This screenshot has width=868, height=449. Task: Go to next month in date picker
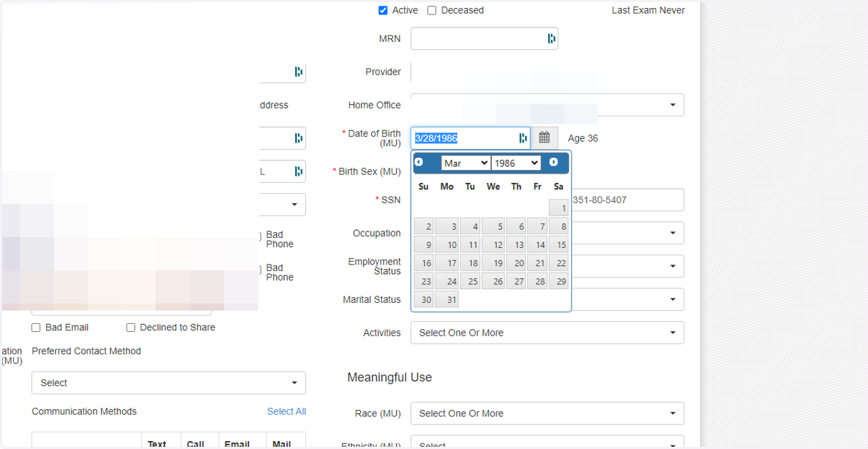click(553, 163)
